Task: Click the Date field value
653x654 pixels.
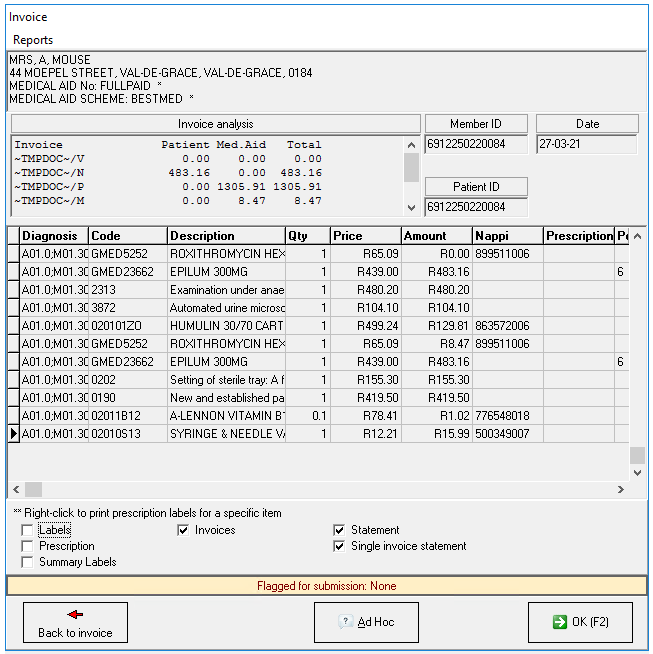Action: 586,144
